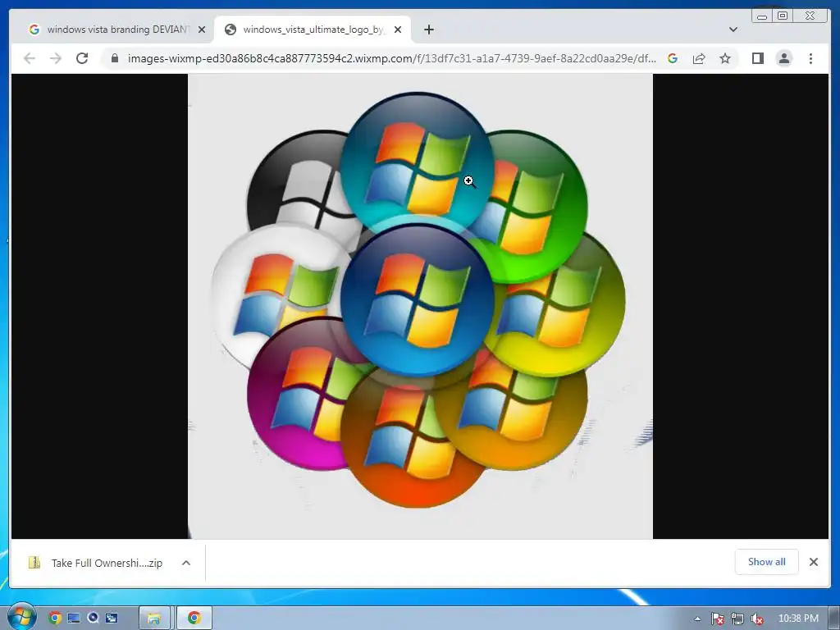The image size is (840, 630).
Task: Click the address bar URL text
Action: click(391, 58)
